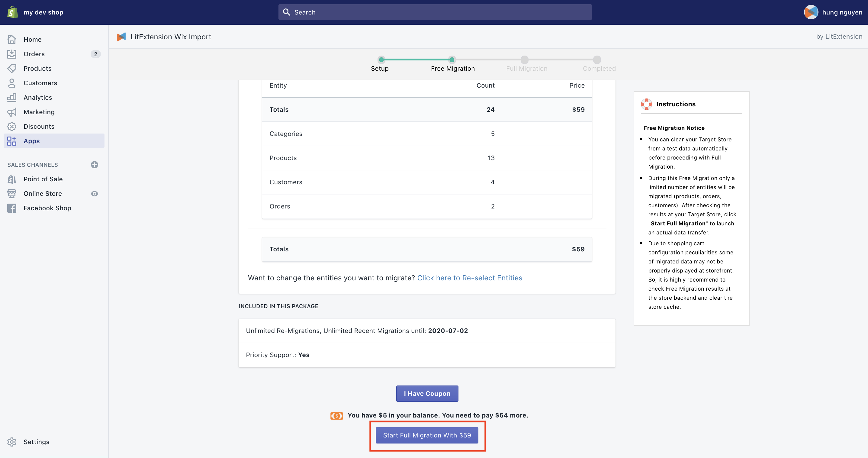Add a sales channel plus icon
868x458 pixels.
click(x=94, y=164)
